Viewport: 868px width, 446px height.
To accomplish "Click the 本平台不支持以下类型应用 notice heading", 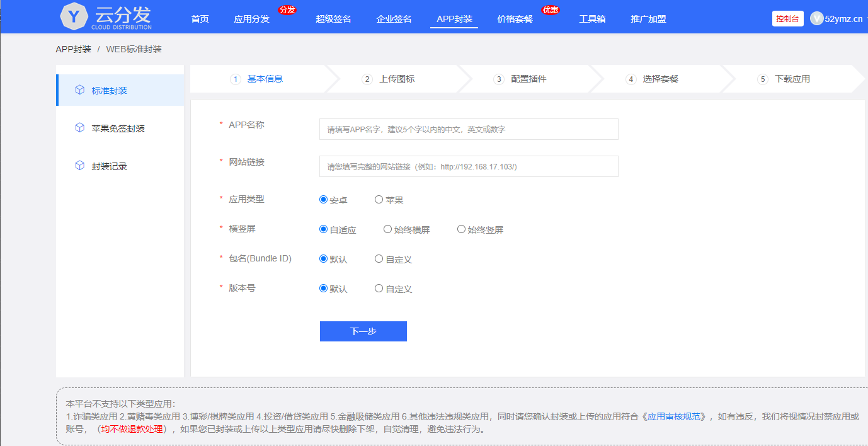I will click(x=120, y=404).
